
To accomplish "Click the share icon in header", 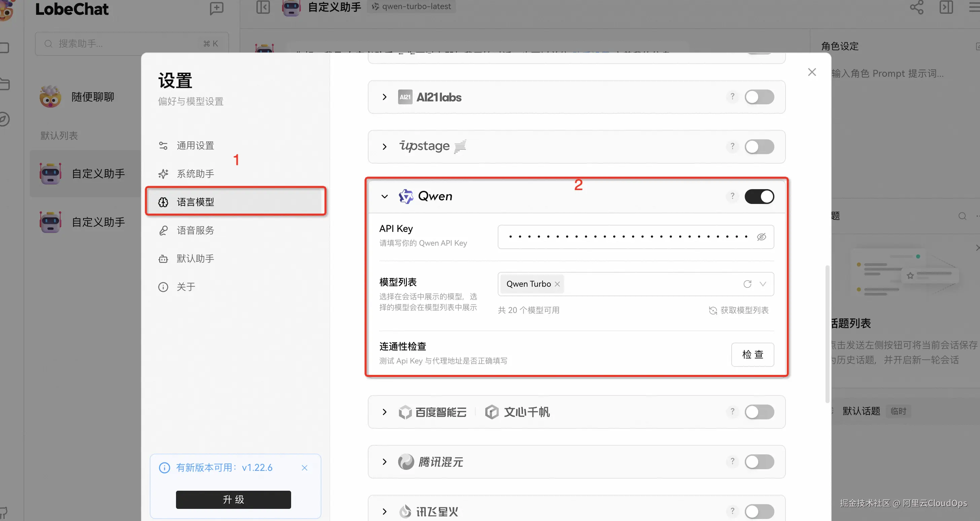I will point(916,7).
